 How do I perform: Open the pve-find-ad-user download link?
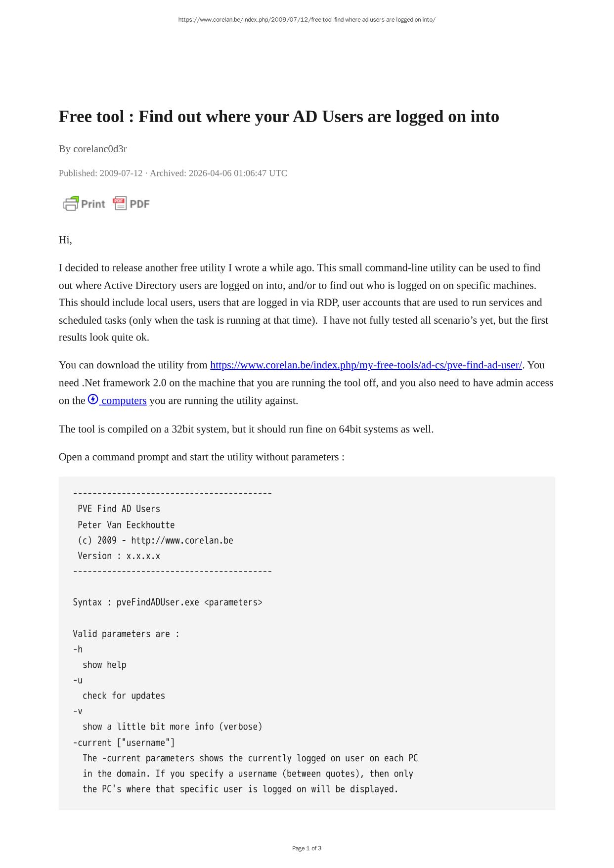366,365
